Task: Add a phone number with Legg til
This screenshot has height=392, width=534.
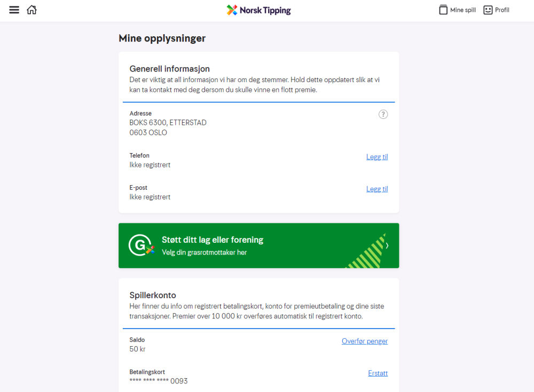Action: coord(377,157)
